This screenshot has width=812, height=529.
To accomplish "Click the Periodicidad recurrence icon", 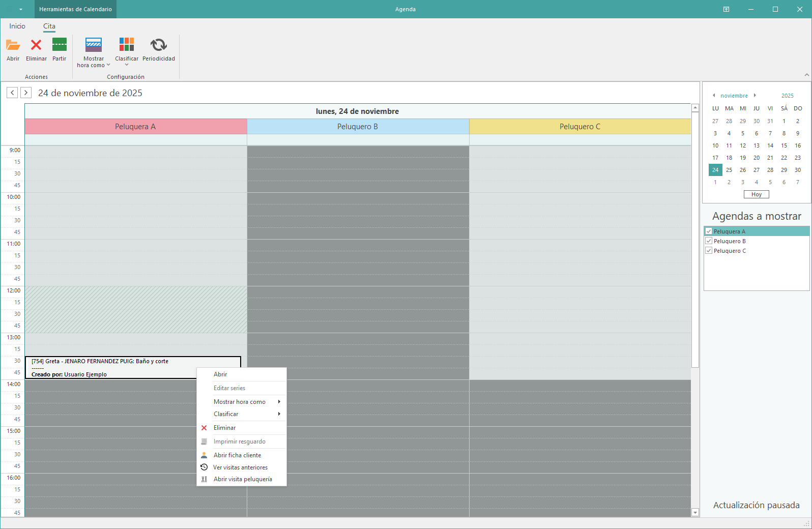I will 158,45.
